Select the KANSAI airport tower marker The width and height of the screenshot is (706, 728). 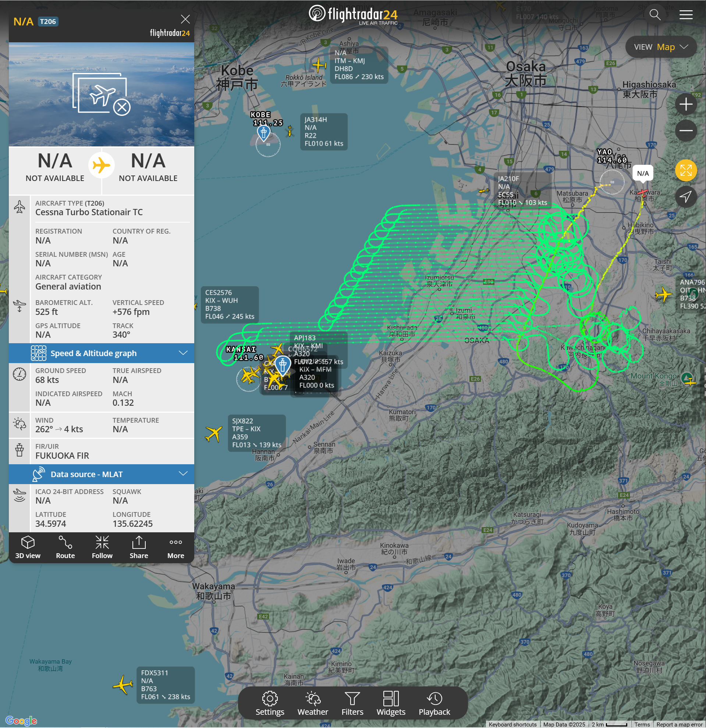coord(283,366)
